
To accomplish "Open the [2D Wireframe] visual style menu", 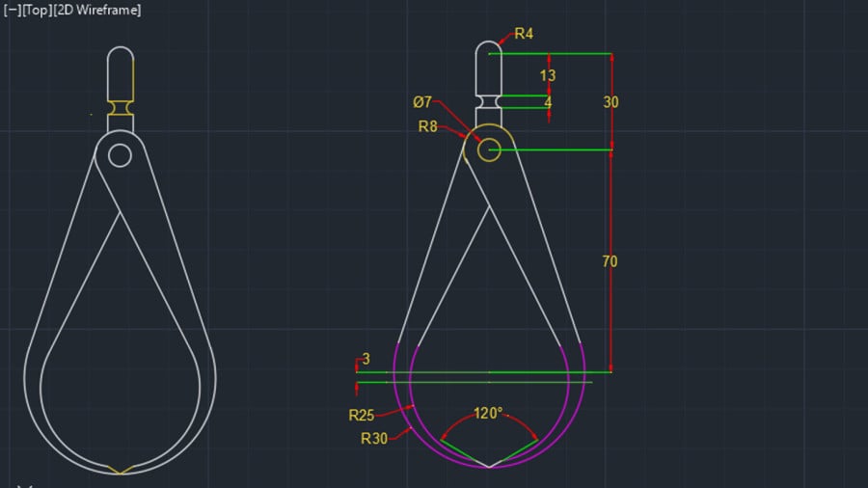I will 96,10.
